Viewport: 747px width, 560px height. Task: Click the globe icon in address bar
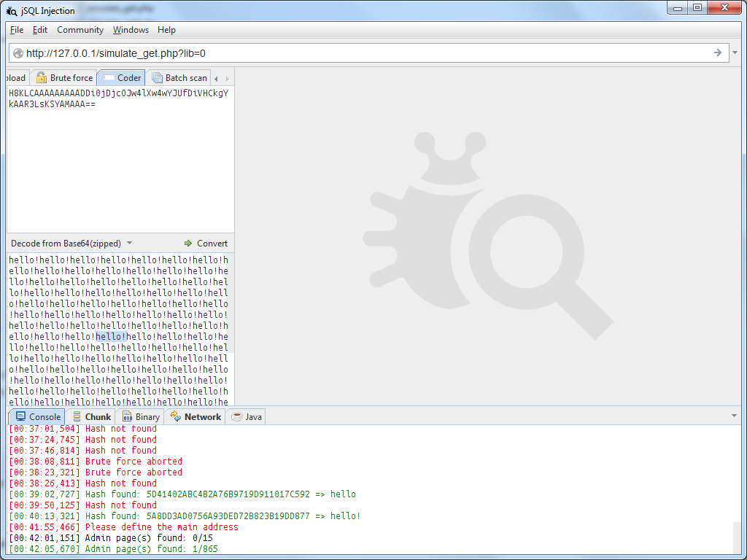(18, 53)
